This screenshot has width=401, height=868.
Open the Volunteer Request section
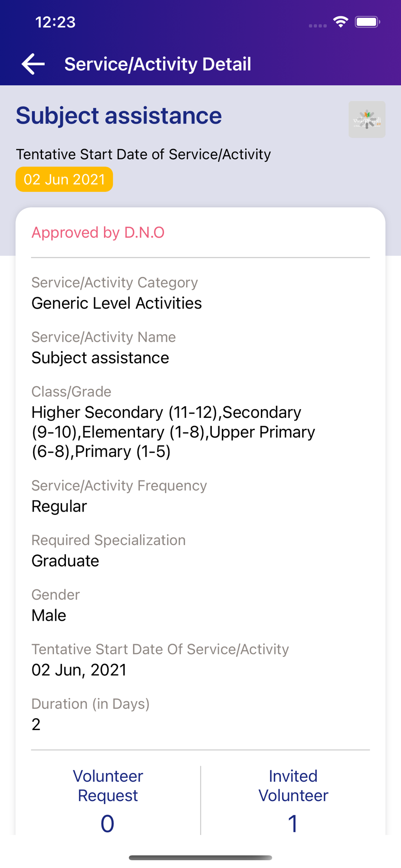click(x=108, y=786)
